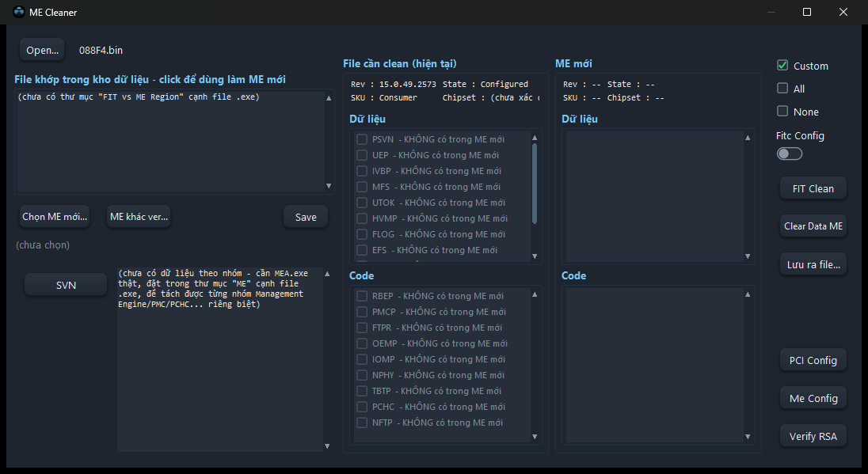Check the EFS data checkbox
868x474 pixels.
362,250
